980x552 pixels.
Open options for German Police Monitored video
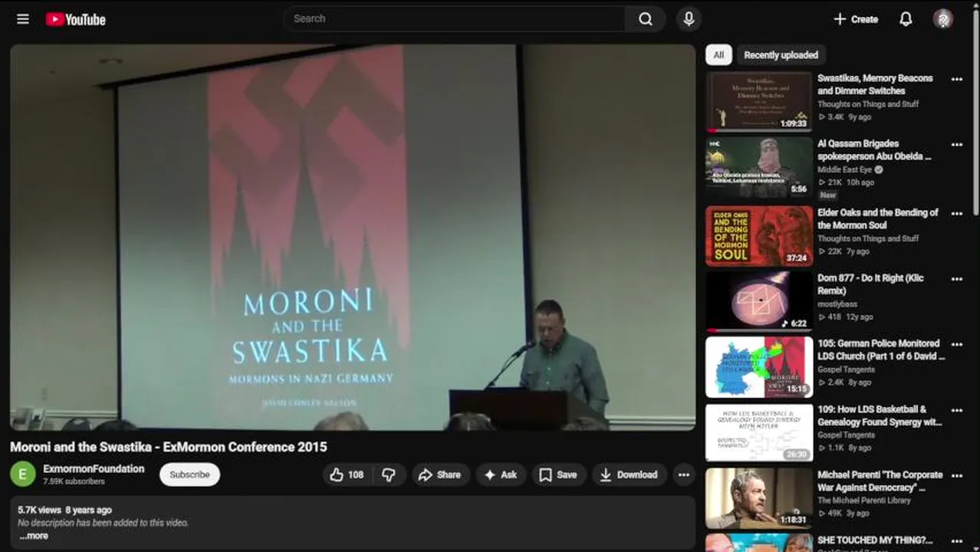point(956,344)
